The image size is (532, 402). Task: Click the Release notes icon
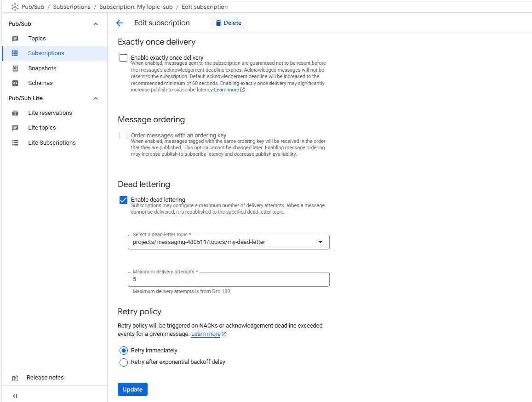[x=15, y=378]
